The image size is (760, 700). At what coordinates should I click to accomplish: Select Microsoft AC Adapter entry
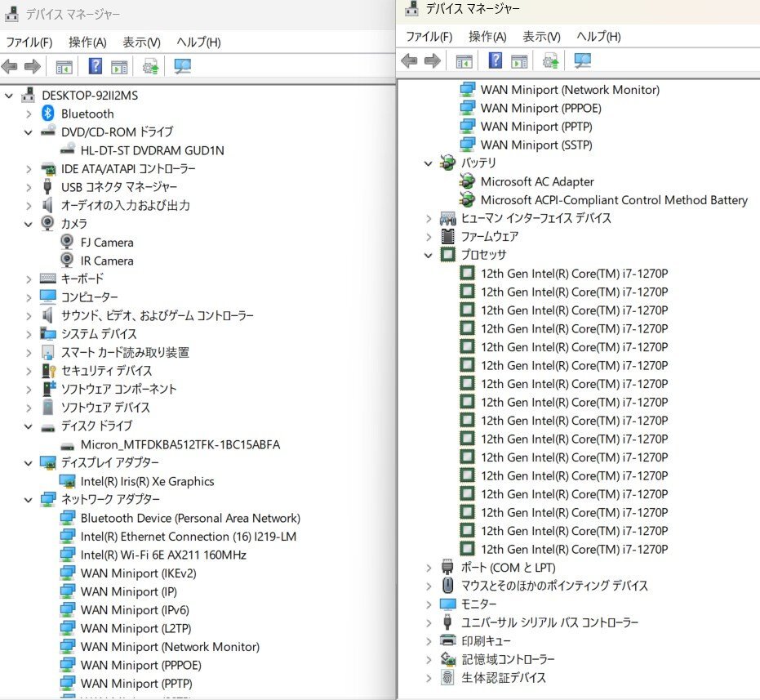(537, 181)
